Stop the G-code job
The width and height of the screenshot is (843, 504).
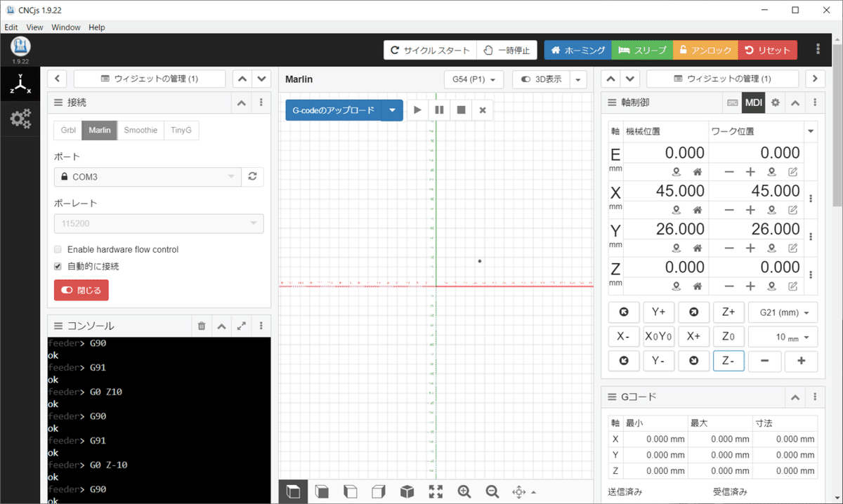coord(461,110)
